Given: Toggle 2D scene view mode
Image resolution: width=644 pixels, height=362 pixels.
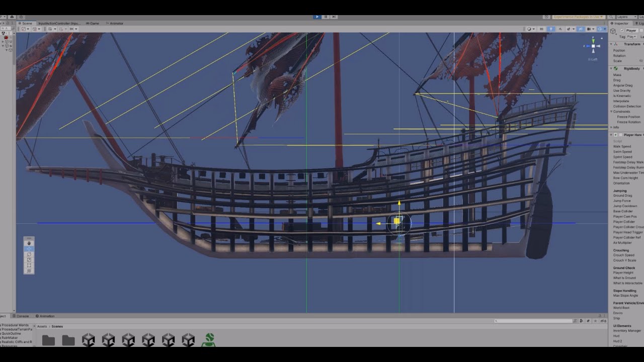Looking at the screenshot, I should coord(541,29).
